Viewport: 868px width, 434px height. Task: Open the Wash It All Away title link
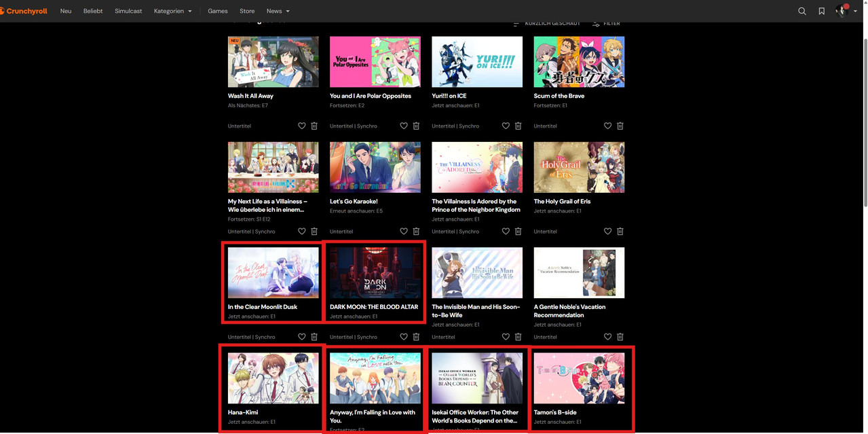click(250, 96)
